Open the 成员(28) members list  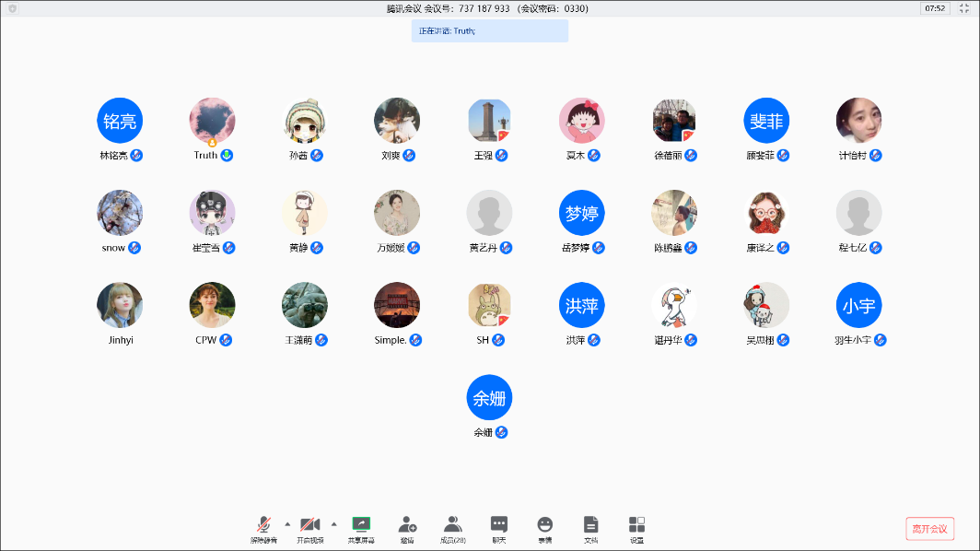[452, 529]
